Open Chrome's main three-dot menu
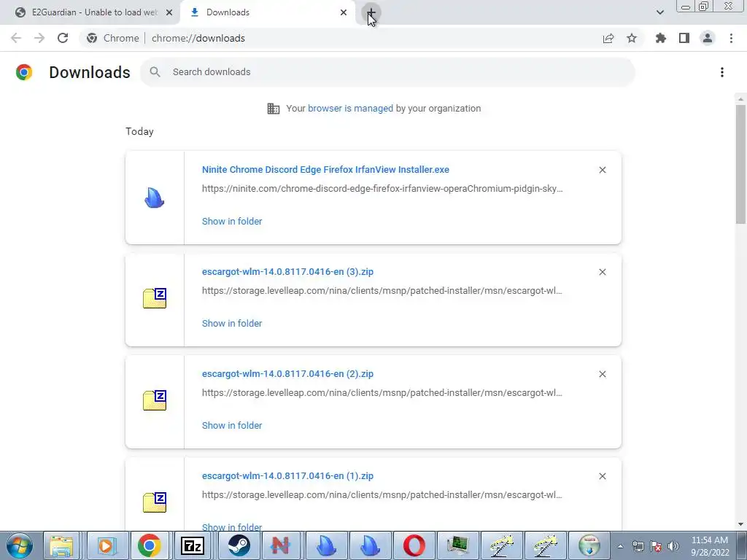 [x=731, y=38]
